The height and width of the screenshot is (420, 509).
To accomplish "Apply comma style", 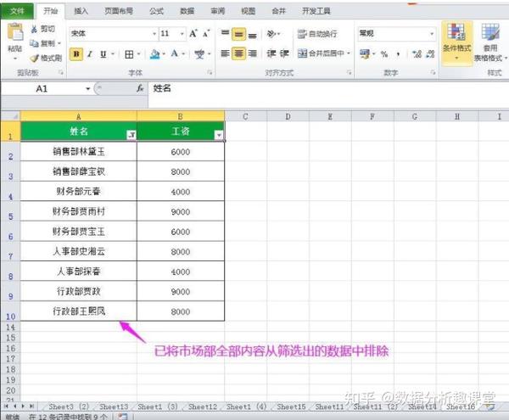I will pos(399,54).
